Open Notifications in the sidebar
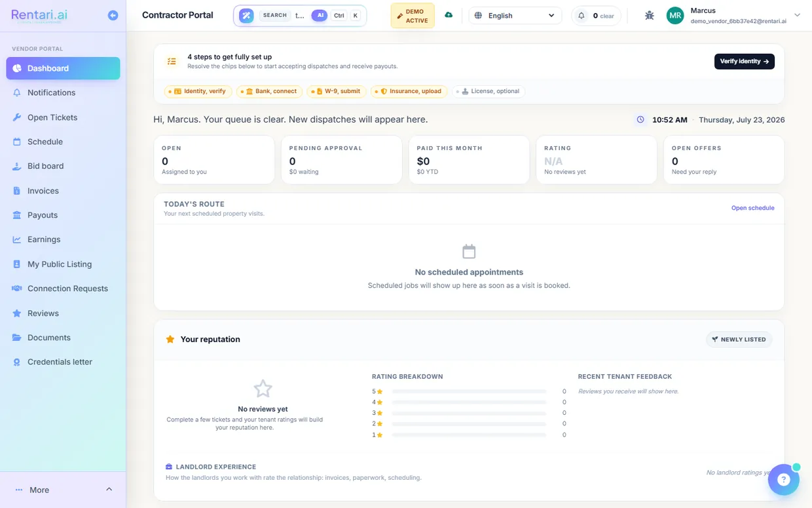The image size is (812, 508). (x=63, y=92)
